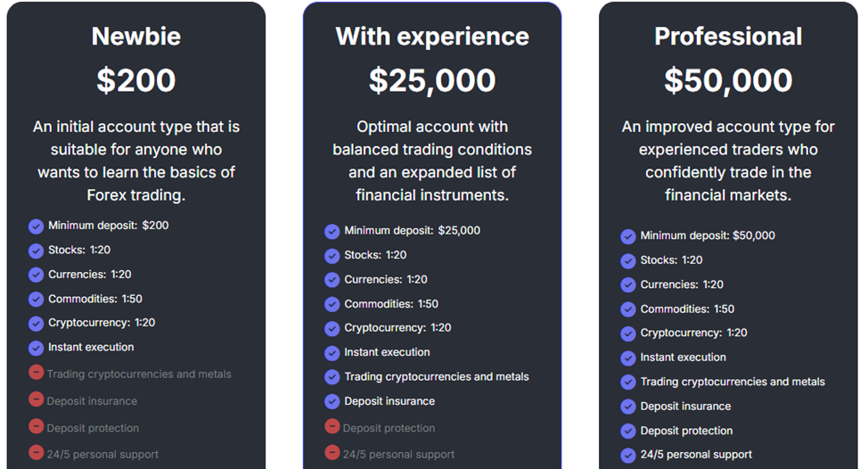Click the checkmark icon beside Newbie Minimum deposit $200
This screenshot has height=469, width=868.
click(x=36, y=226)
